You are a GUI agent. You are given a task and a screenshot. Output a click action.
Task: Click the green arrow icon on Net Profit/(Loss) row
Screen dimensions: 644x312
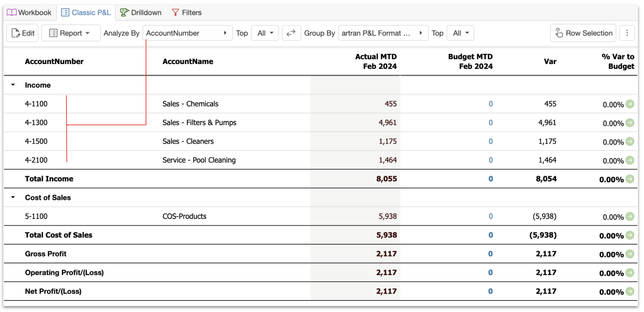point(630,291)
